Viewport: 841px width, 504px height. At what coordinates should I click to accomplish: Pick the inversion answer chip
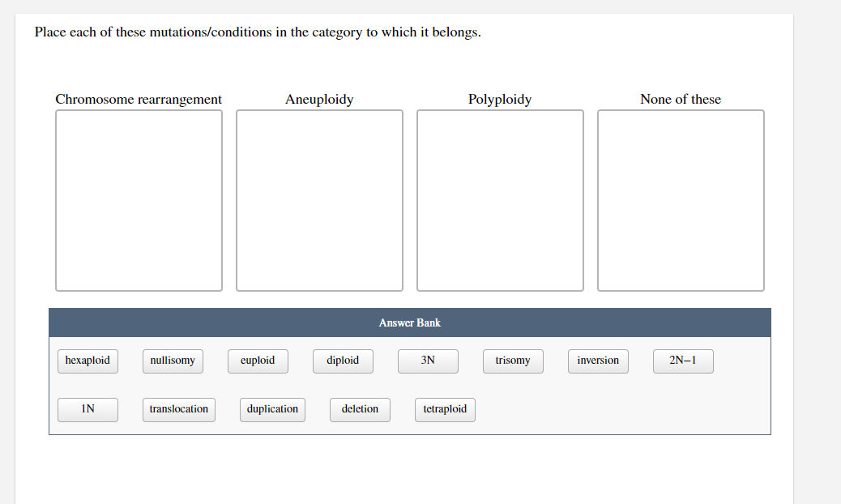pyautogui.click(x=598, y=361)
